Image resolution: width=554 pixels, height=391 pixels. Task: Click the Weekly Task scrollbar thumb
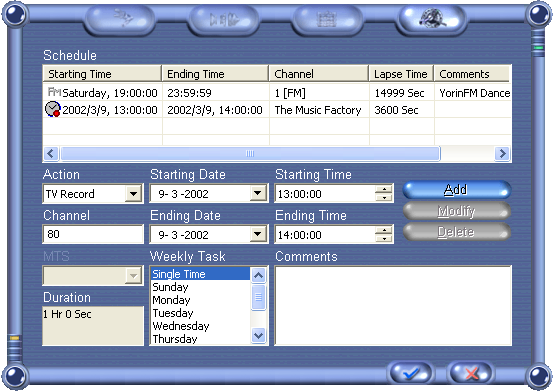pos(259,297)
